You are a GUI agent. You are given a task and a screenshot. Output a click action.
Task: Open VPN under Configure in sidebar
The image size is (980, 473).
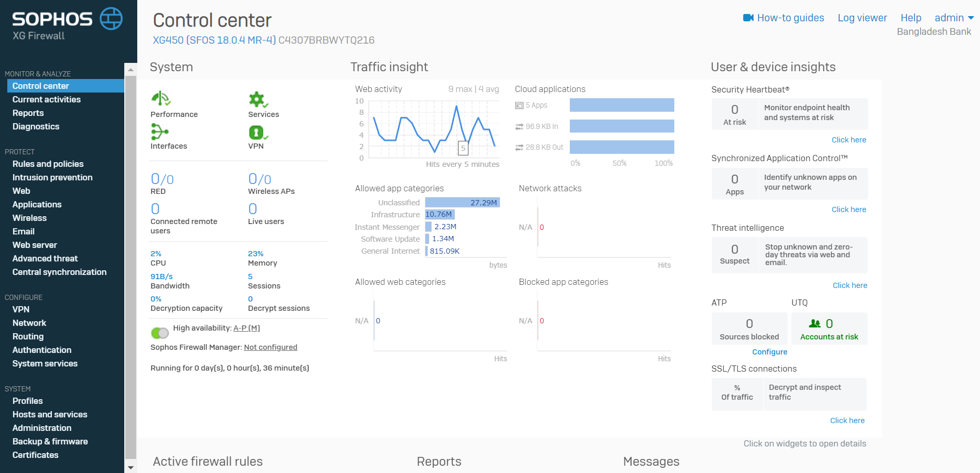pyautogui.click(x=21, y=309)
